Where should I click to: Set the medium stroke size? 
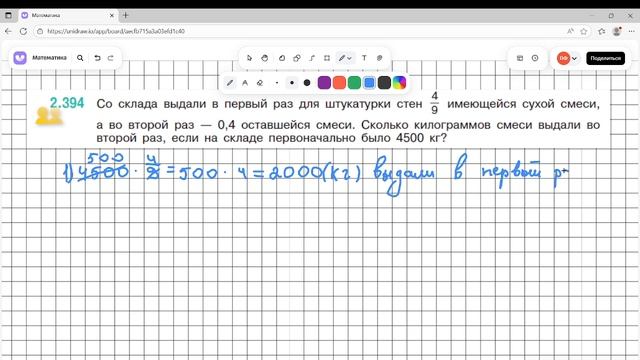[292, 83]
